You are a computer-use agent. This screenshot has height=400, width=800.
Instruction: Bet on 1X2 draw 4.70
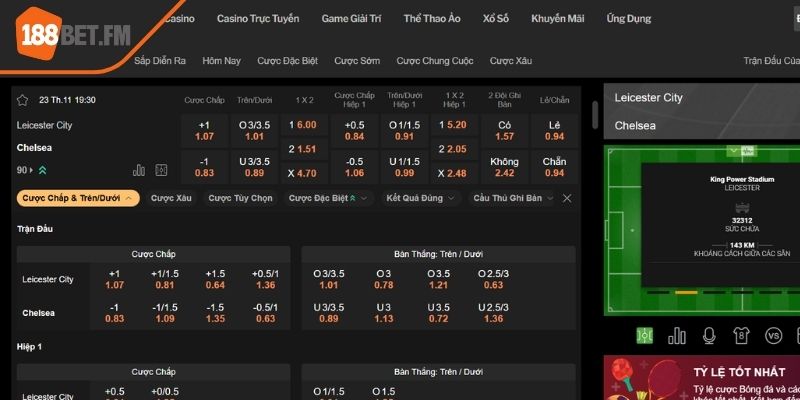304,173
